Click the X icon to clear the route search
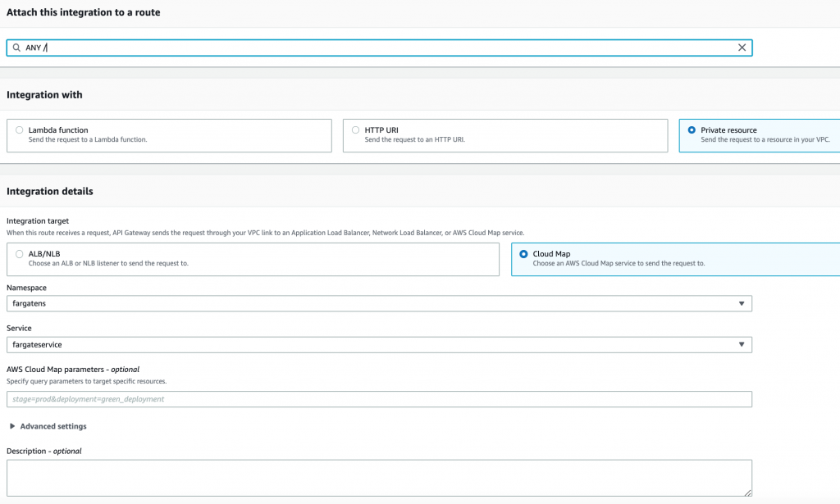Viewport: 840px width, 504px height. point(742,47)
